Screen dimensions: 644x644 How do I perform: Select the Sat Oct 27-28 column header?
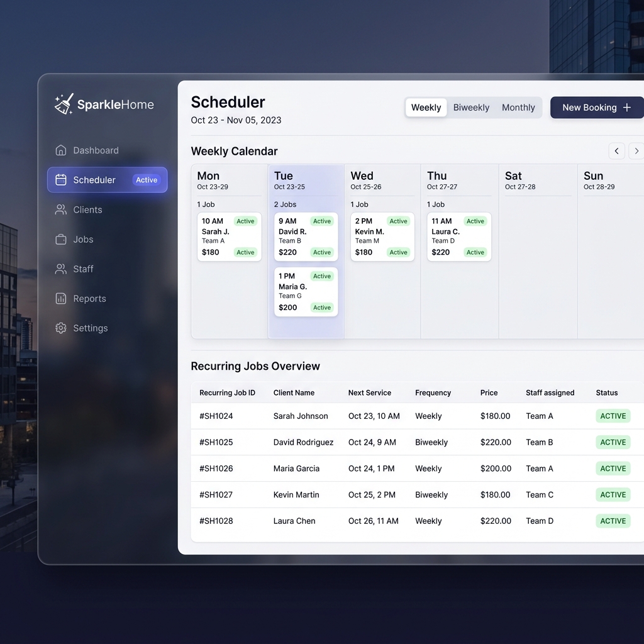[x=538, y=180]
